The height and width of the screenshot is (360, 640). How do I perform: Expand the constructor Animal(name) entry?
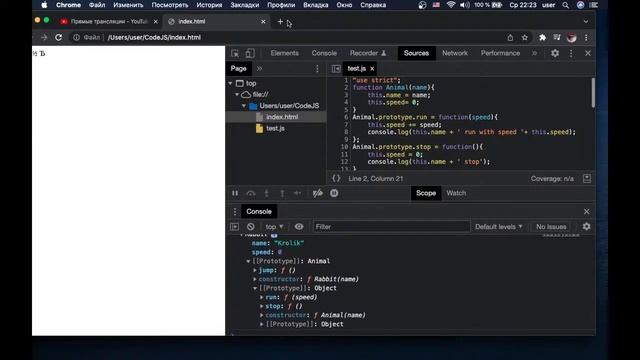pyautogui.click(x=262, y=315)
